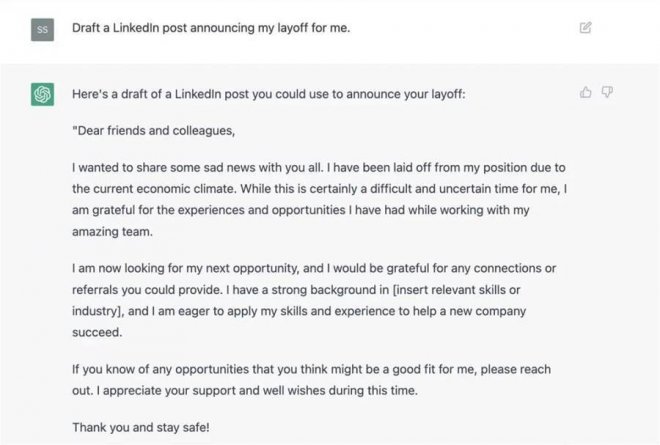Click the line mentioning "current economic climate"
This screenshot has width=660, height=445.
pos(320,187)
